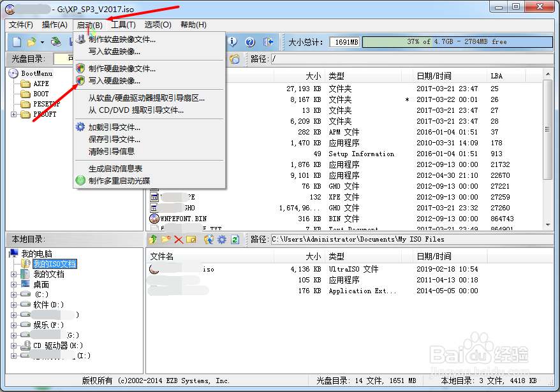
Task: Click the 文件名 column header in local list
Action: pyautogui.click(x=210, y=256)
